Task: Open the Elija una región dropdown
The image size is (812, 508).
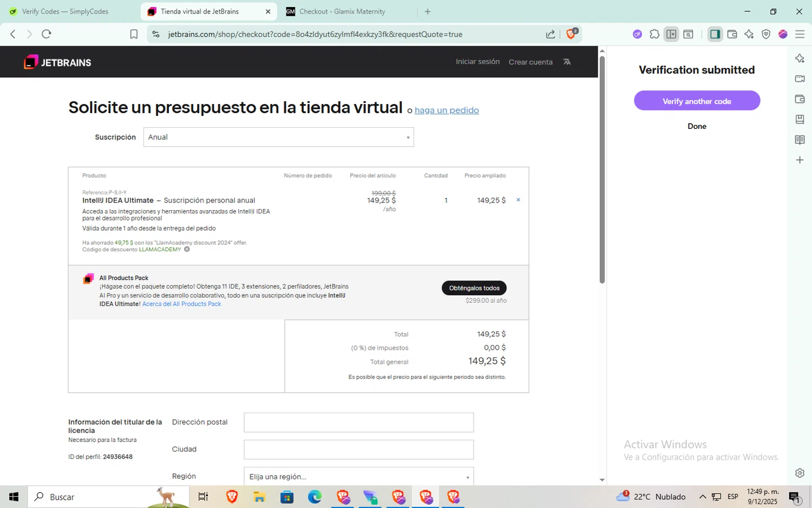Action: click(358, 476)
